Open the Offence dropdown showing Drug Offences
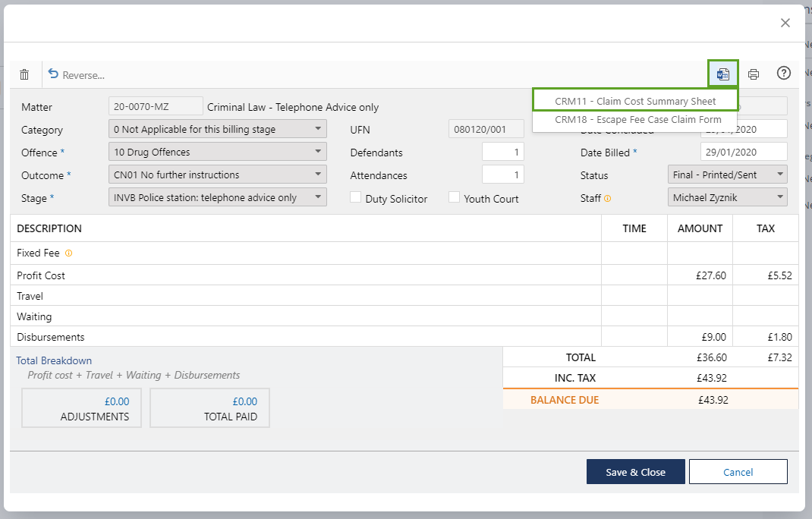812x519 pixels. (x=218, y=152)
